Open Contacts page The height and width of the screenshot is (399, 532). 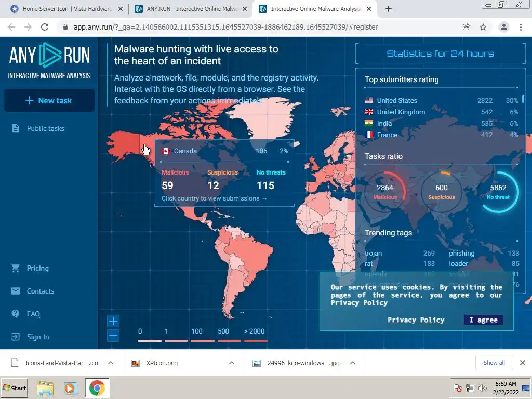(41, 291)
